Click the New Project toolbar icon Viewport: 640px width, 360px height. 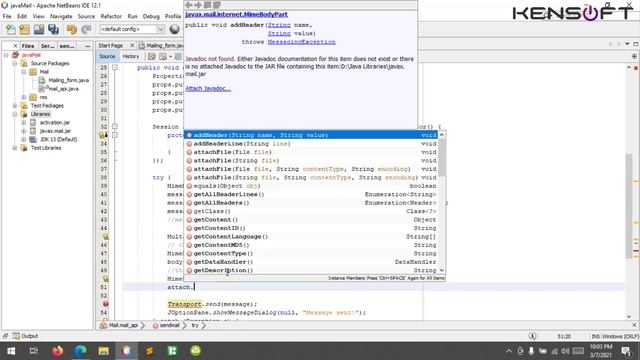pyautogui.click(x=24, y=29)
